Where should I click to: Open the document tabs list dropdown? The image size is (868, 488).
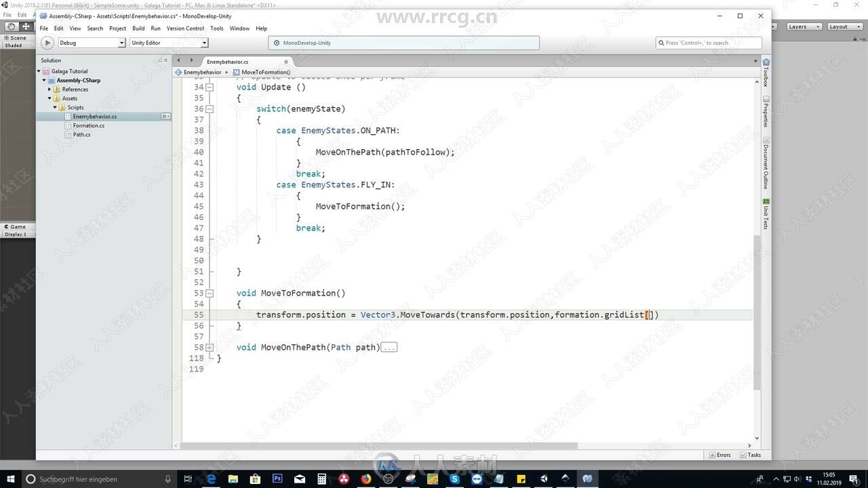click(x=755, y=62)
